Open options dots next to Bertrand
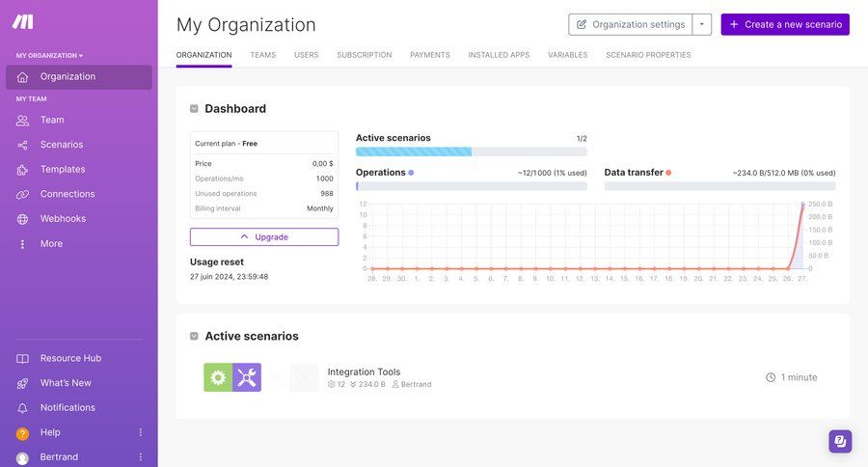 pyautogui.click(x=141, y=457)
